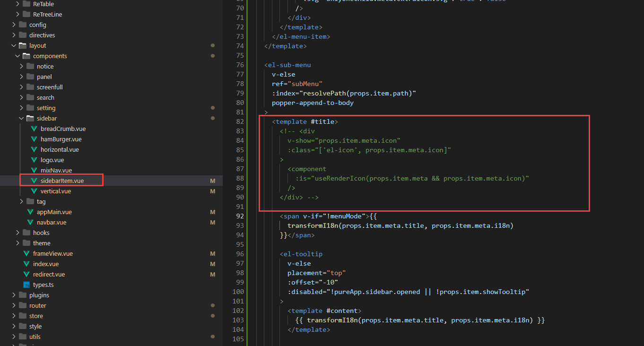Expand the setting folder chevron
Viewport: 644px width, 346px height.
tap(21, 108)
